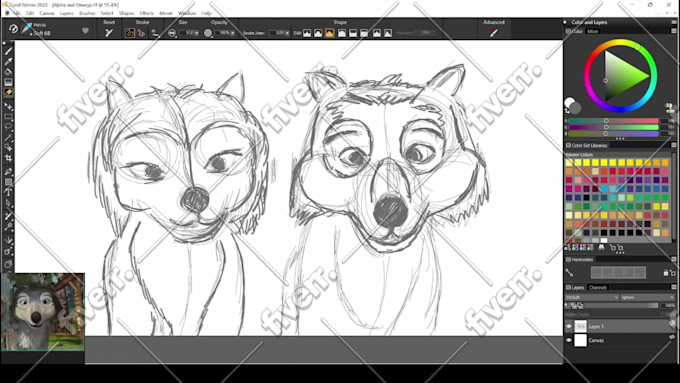Viewport: 680px width, 383px height.
Task: Select the Freehand Strokes icon
Action: (x=129, y=33)
